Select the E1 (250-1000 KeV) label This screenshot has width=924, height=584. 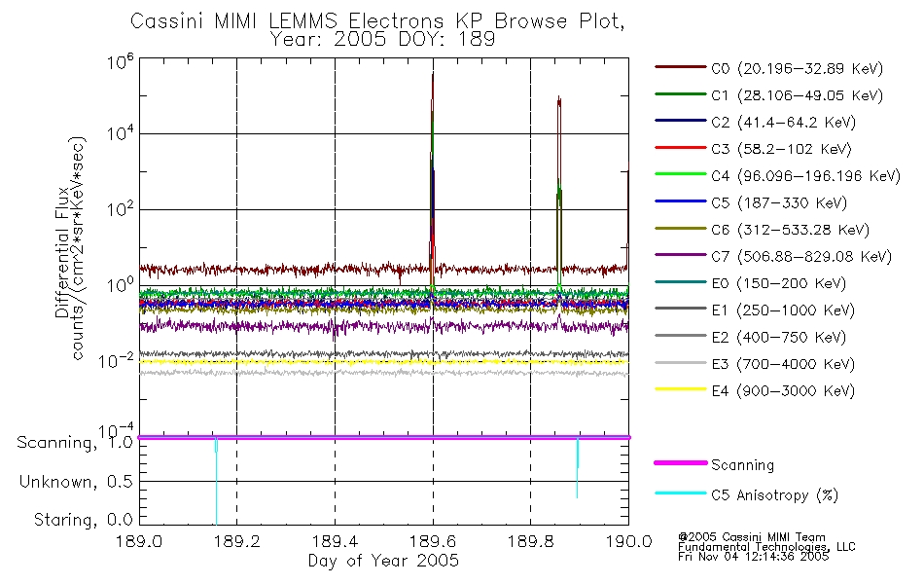783,310
